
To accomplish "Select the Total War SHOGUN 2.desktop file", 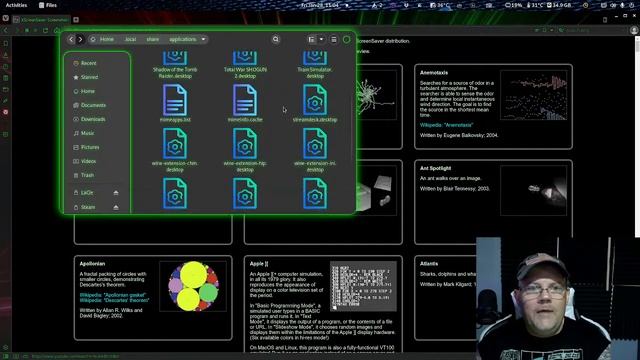I will 245,65.
